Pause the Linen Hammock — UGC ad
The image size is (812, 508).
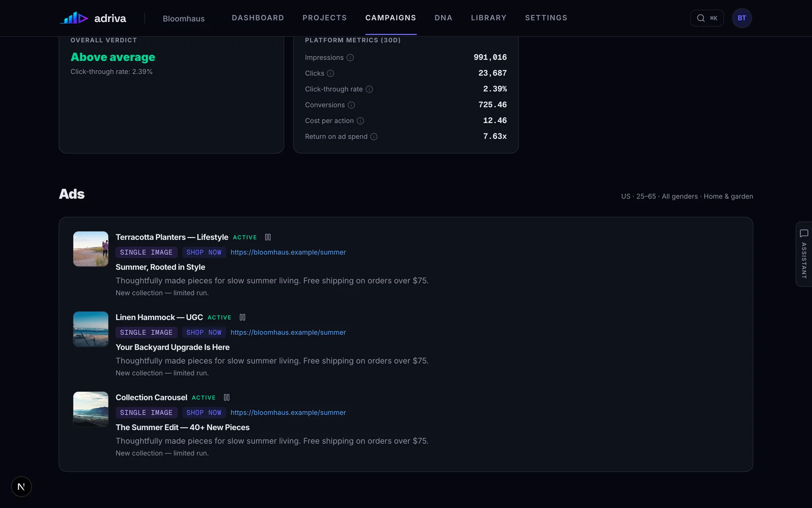[242, 317]
